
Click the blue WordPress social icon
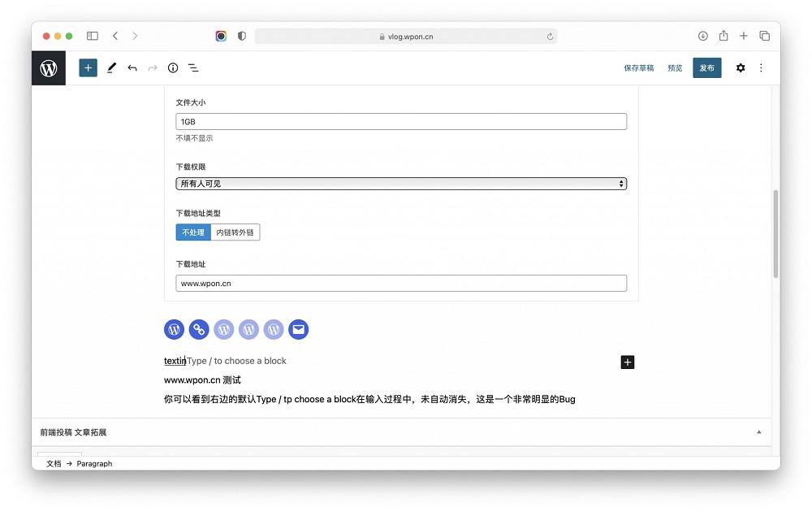(x=174, y=329)
